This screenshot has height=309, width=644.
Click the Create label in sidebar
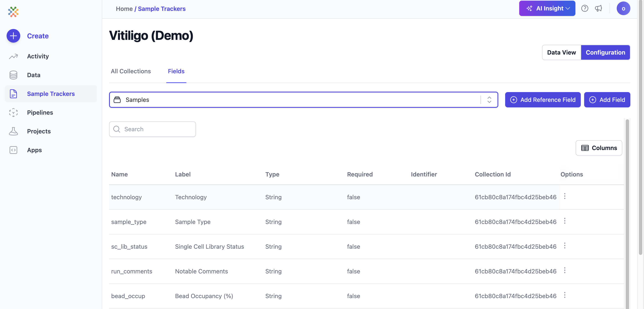(38, 36)
